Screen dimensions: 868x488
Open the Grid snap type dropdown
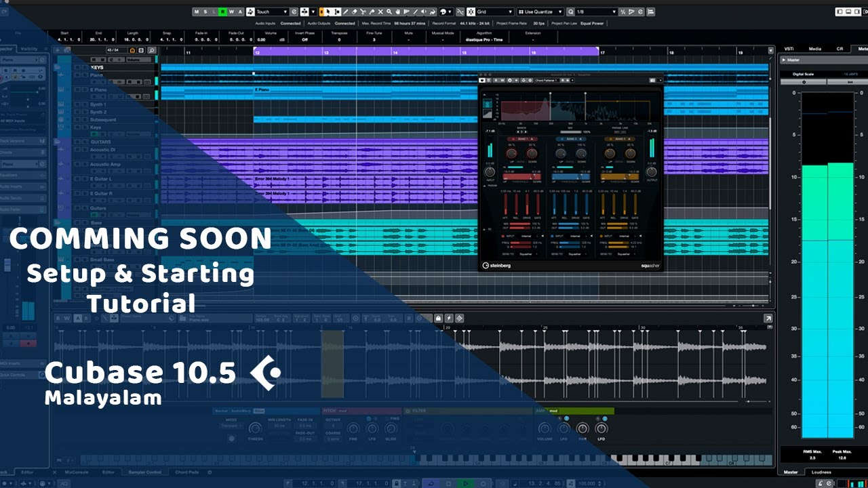tap(496, 12)
